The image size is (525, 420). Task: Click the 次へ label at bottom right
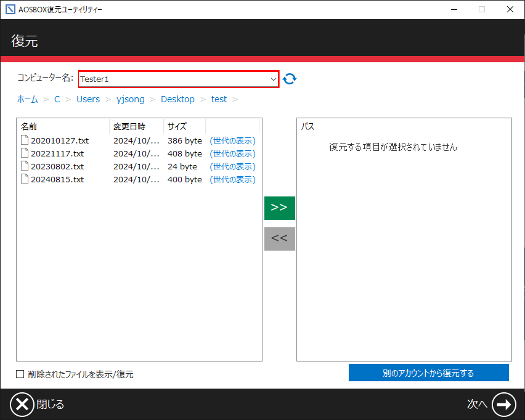[477, 404]
